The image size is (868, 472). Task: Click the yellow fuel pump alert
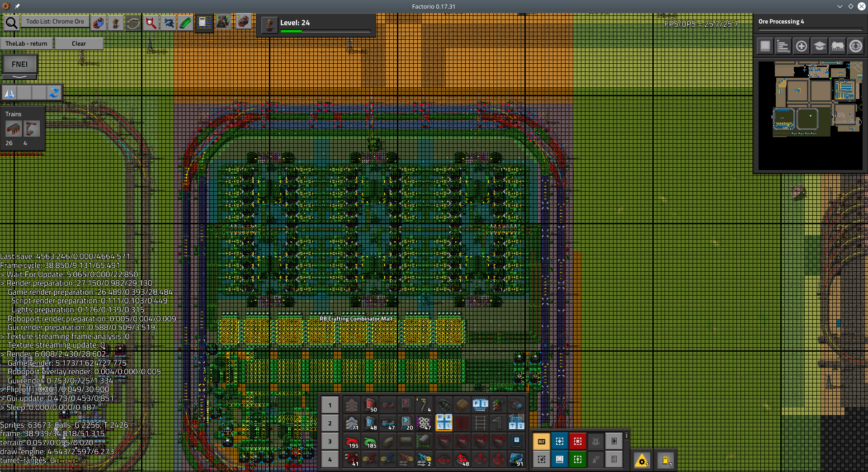tap(665, 461)
